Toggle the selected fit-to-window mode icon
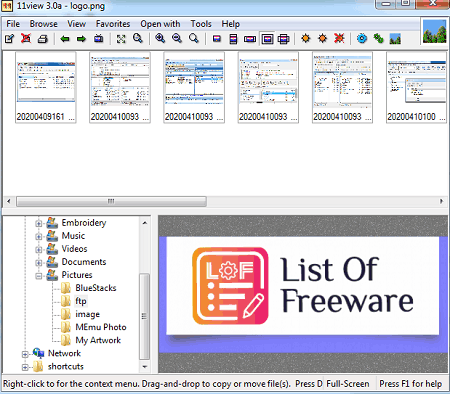The width and height of the screenshot is (450, 394). pyautogui.click(x=267, y=39)
